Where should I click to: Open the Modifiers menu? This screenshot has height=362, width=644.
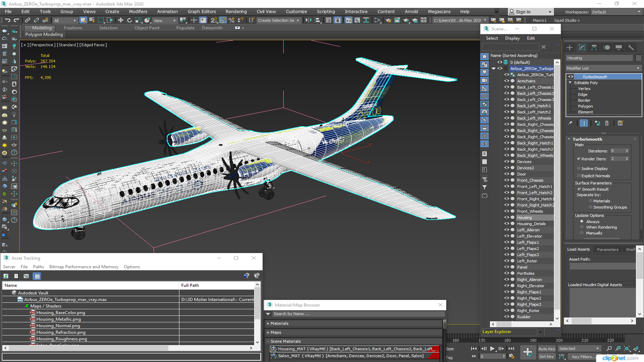[138, 11]
